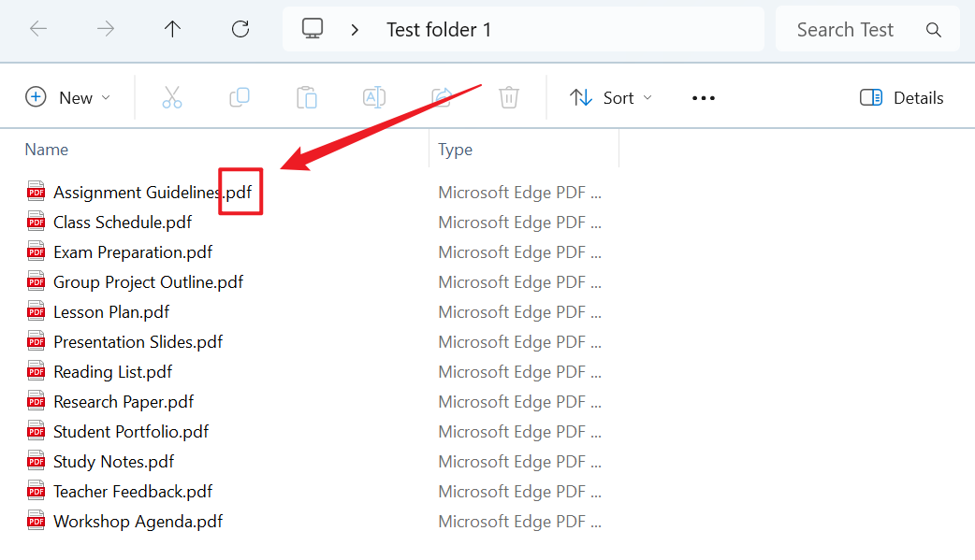Expand the breadcrumb chevron after This PC
The width and height of the screenshot is (975, 560).
pos(354,29)
